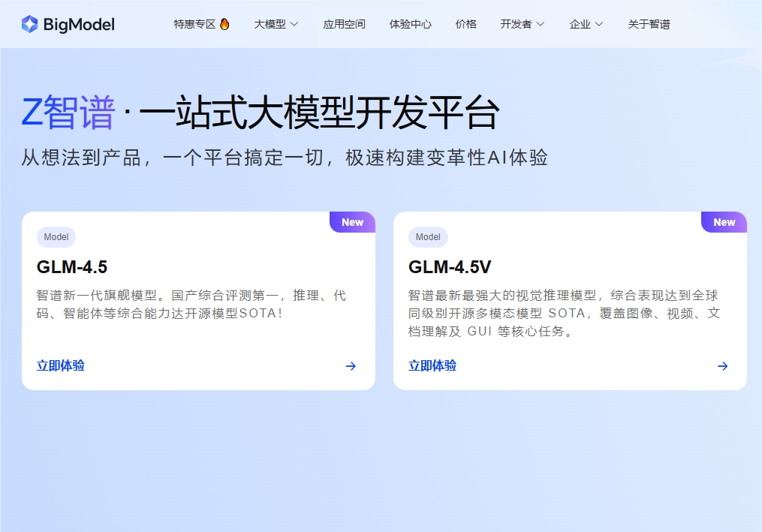Viewport: 762px width, 532px height.
Task: Expand the 开发者 dropdown menu
Action: click(522, 24)
